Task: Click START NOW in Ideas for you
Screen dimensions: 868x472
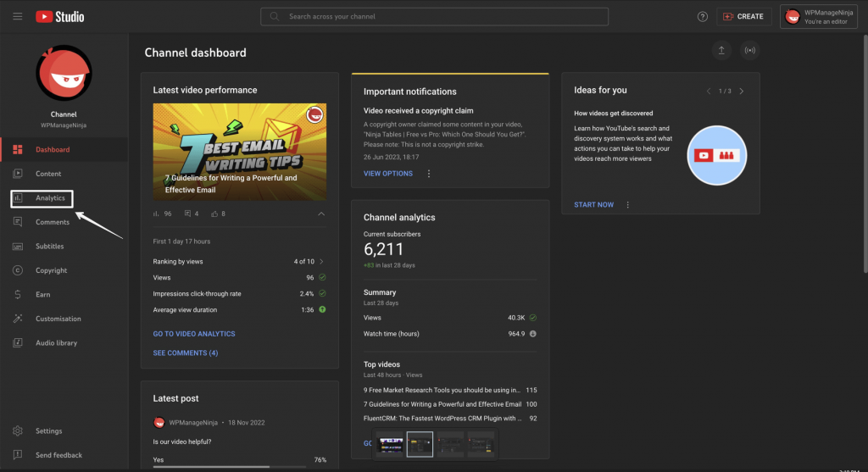Action: (x=594, y=205)
